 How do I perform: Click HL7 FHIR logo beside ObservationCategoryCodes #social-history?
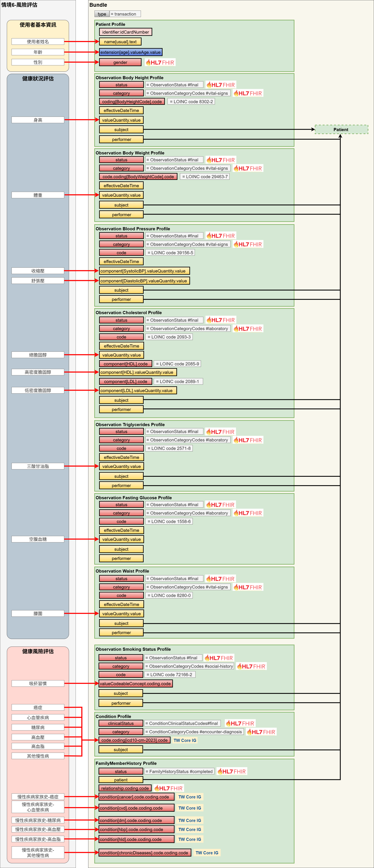pos(251,666)
